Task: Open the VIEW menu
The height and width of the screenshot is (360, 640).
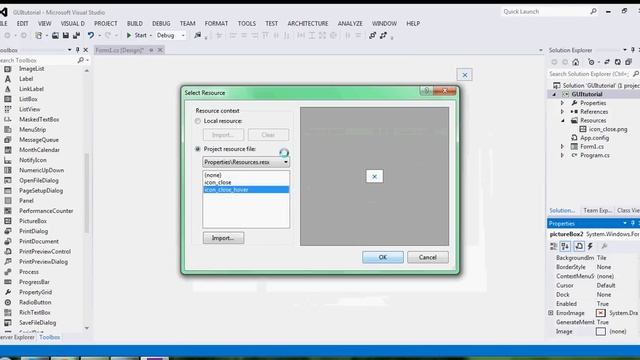Action: click(44, 24)
